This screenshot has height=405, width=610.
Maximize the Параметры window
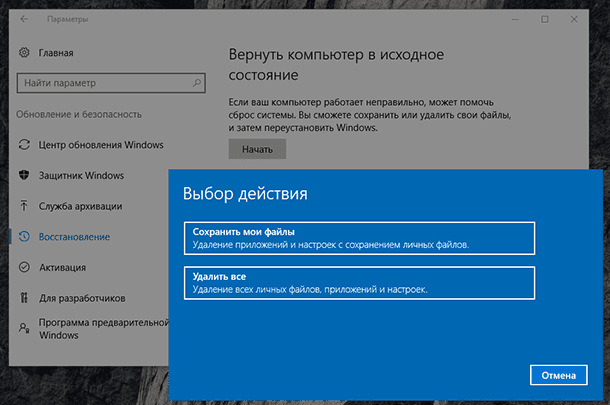point(545,19)
